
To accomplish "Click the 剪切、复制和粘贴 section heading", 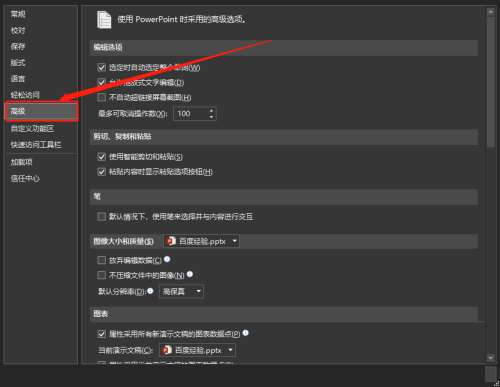I will pyautogui.click(x=122, y=136).
